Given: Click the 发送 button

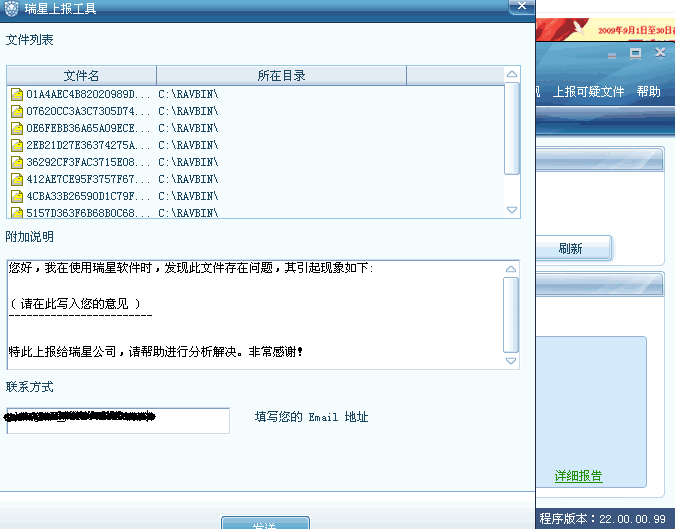Looking at the screenshot, I should point(265,523).
